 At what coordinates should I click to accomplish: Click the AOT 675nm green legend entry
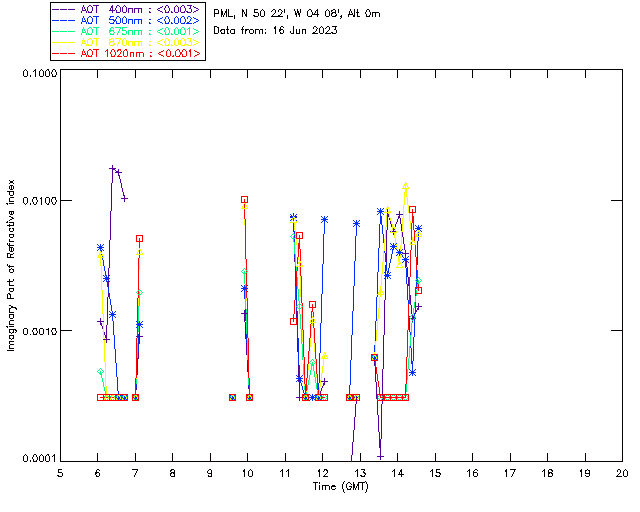(128, 31)
